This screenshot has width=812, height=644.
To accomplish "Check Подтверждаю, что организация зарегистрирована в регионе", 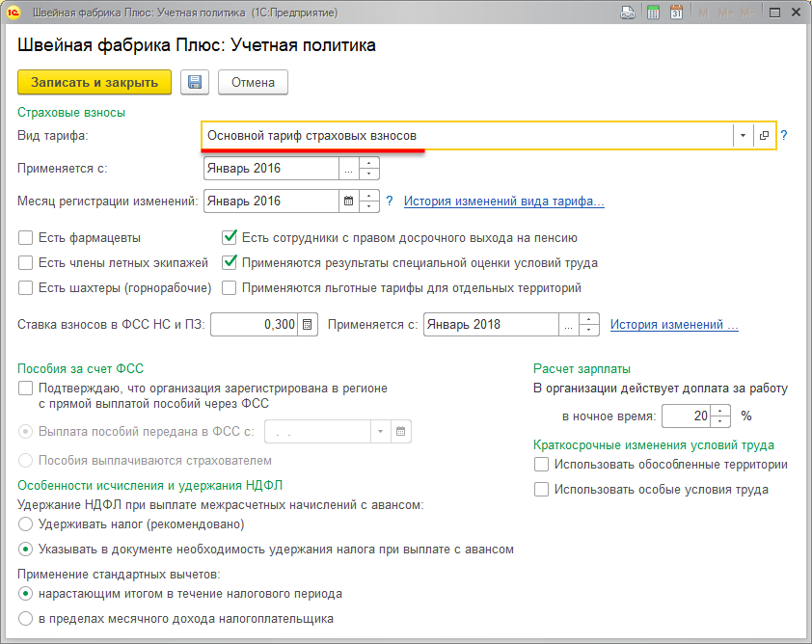I will (25, 388).
